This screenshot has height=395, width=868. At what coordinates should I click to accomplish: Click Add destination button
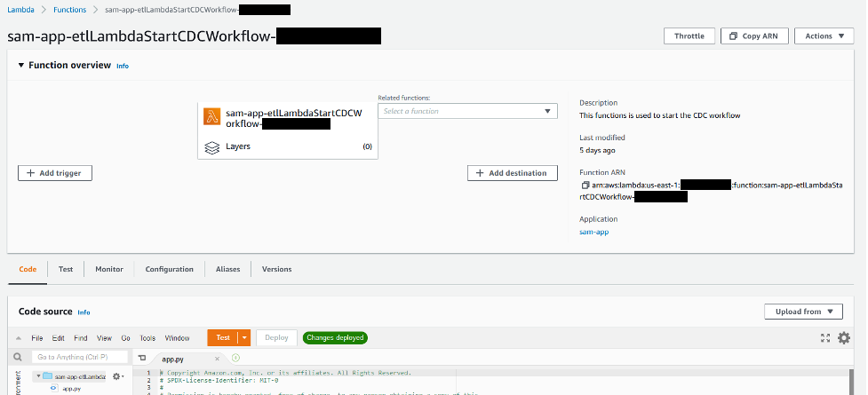pyautogui.click(x=513, y=173)
